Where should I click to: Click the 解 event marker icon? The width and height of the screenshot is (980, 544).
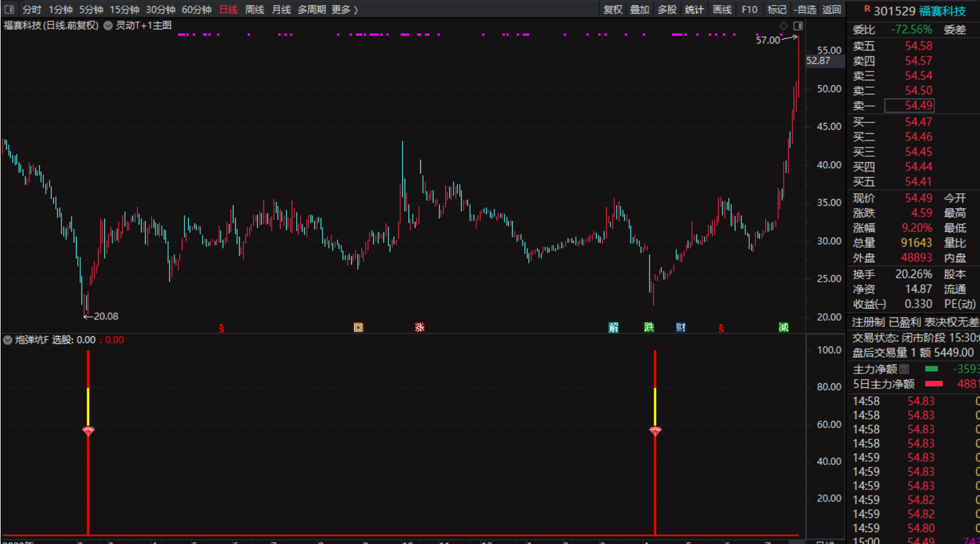614,328
